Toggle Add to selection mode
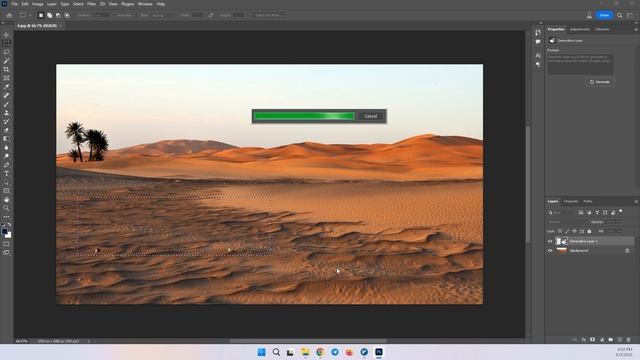Screen dimensions: 640x360 49,15
